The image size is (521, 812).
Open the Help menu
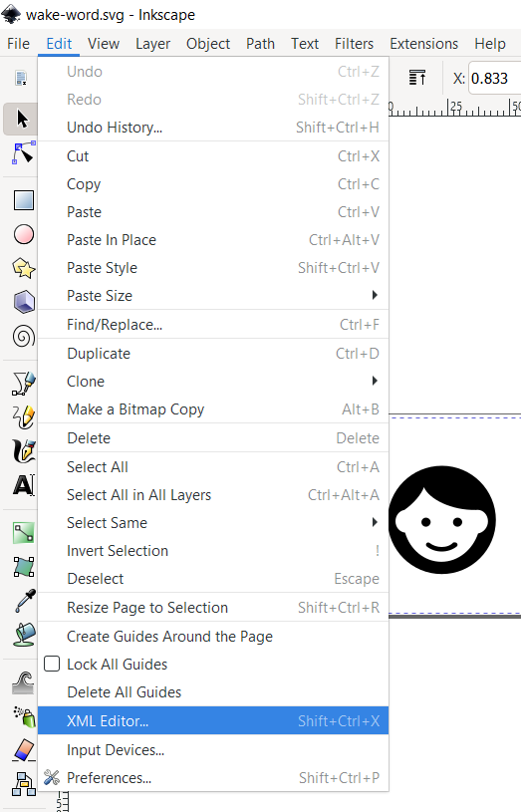click(x=490, y=44)
